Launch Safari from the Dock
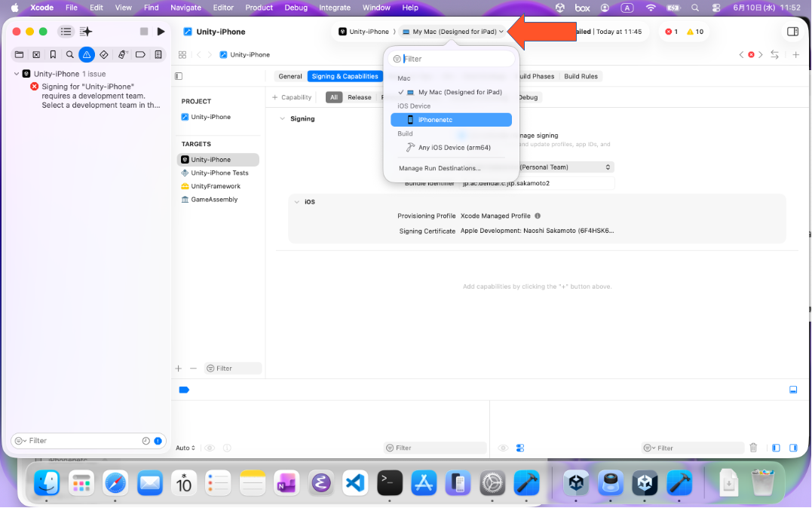This screenshot has width=812, height=508. 115,483
